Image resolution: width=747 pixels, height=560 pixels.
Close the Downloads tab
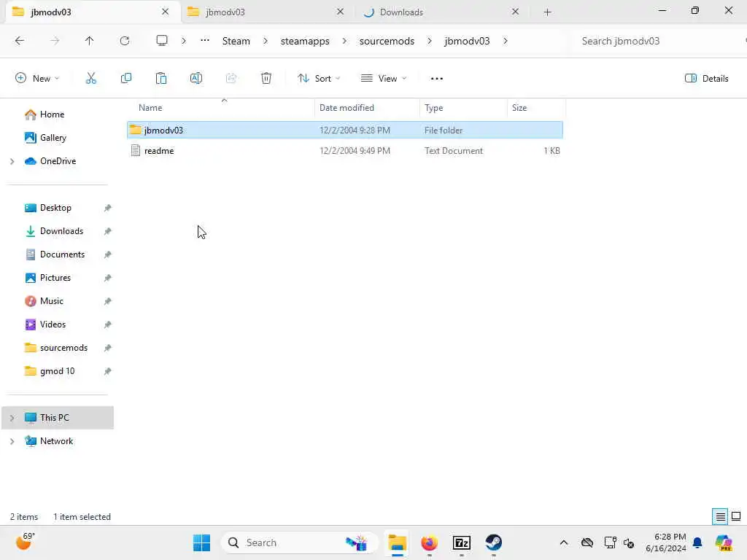[516, 12]
